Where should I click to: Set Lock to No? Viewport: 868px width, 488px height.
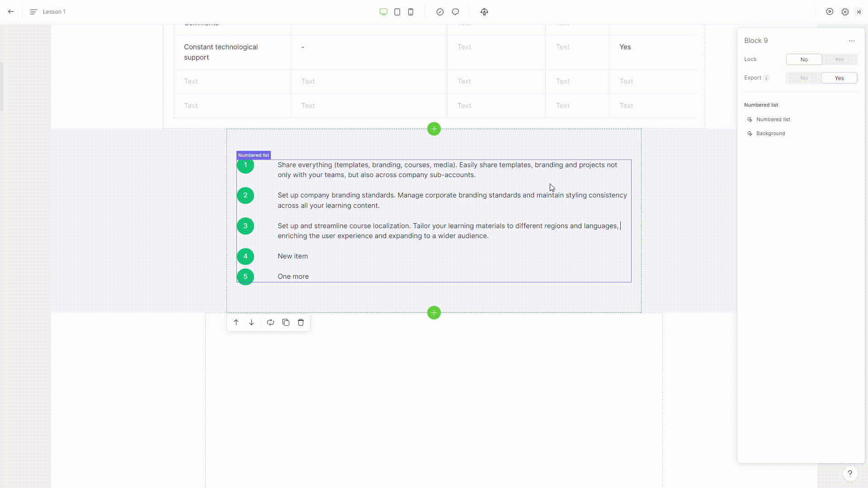pos(804,60)
